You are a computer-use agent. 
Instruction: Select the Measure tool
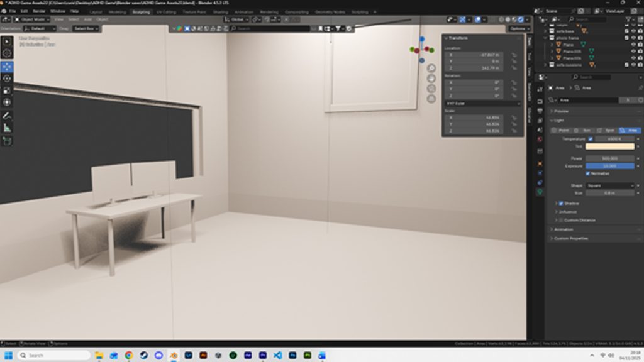pyautogui.click(x=7, y=128)
